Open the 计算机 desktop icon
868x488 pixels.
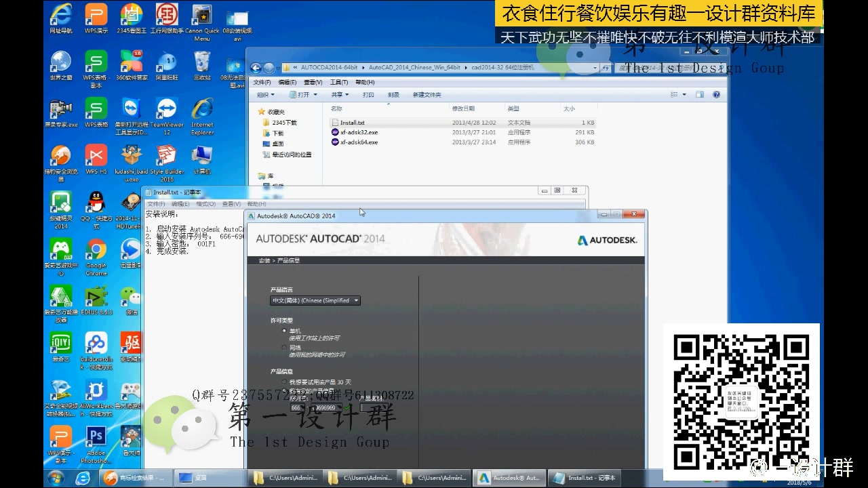pos(202,160)
